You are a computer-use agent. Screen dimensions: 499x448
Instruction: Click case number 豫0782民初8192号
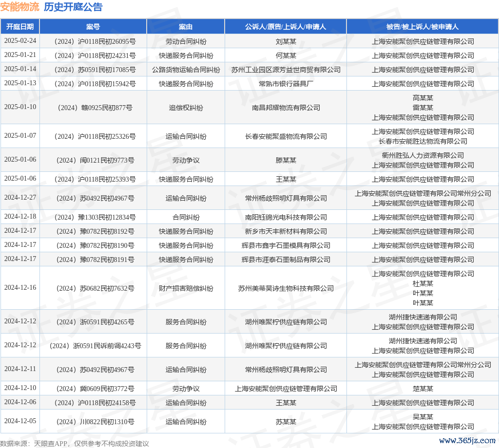[95, 231]
